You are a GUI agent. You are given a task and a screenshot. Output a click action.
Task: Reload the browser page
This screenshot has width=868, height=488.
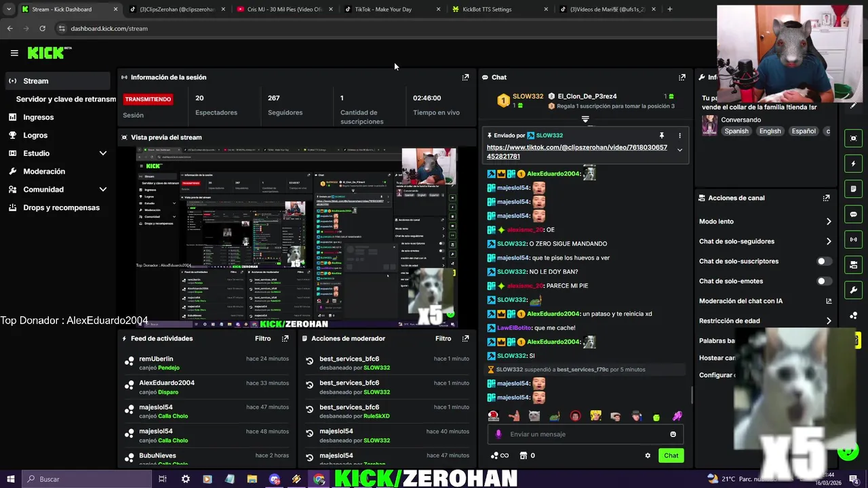tap(42, 28)
